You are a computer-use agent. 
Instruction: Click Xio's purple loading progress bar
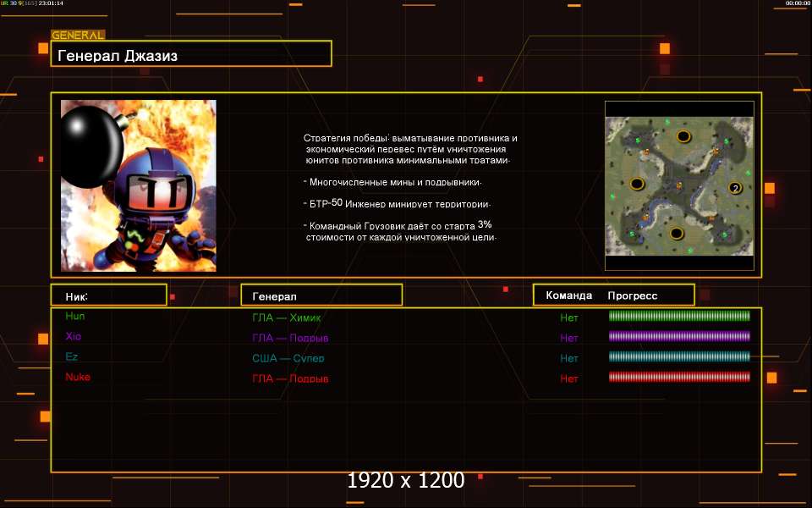(x=679, y=336)
